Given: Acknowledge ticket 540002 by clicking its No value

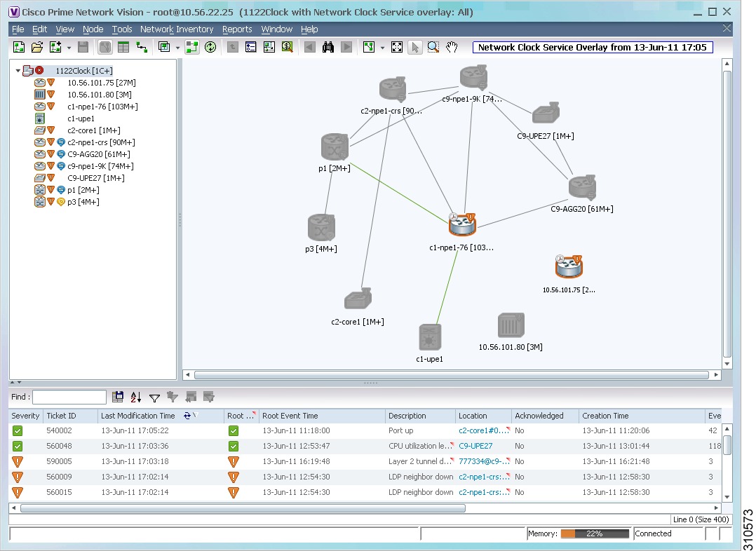Looking at the screenshot, I should 519,430.
